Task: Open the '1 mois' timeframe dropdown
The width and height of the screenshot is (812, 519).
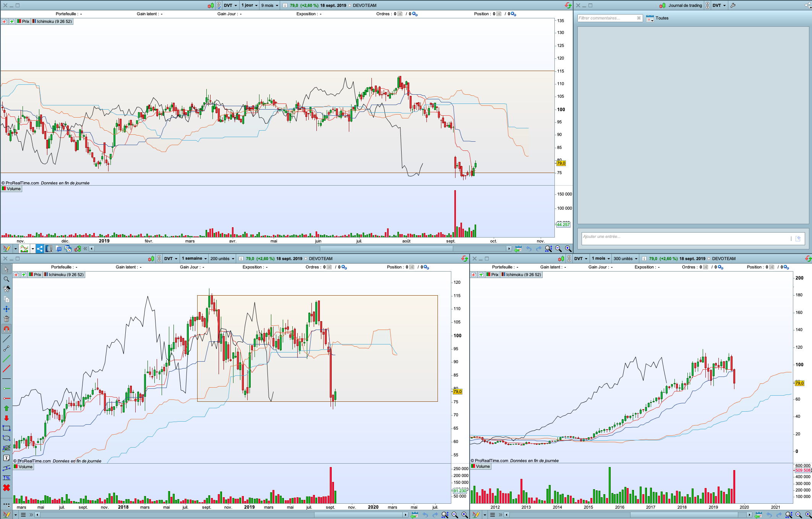Action: click(x=600, y=259)
